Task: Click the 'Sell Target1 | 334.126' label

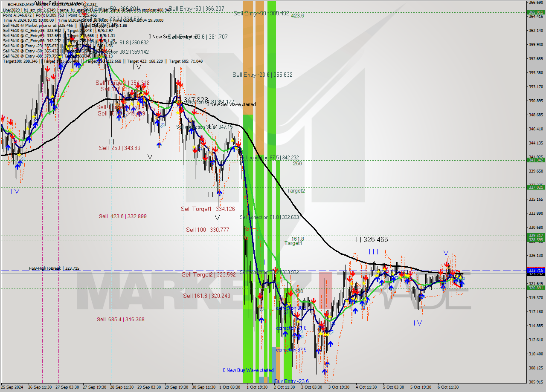Action: click(x=208, y=209)
